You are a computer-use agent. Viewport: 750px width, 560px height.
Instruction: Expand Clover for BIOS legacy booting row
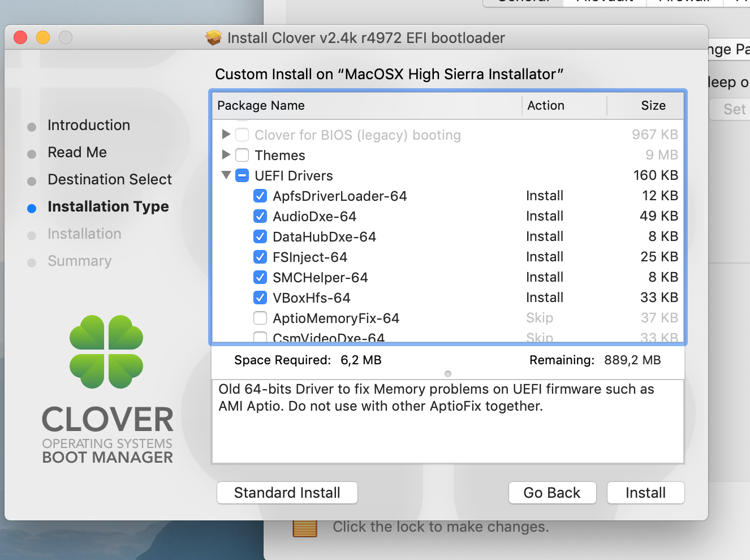pos(226,135)
